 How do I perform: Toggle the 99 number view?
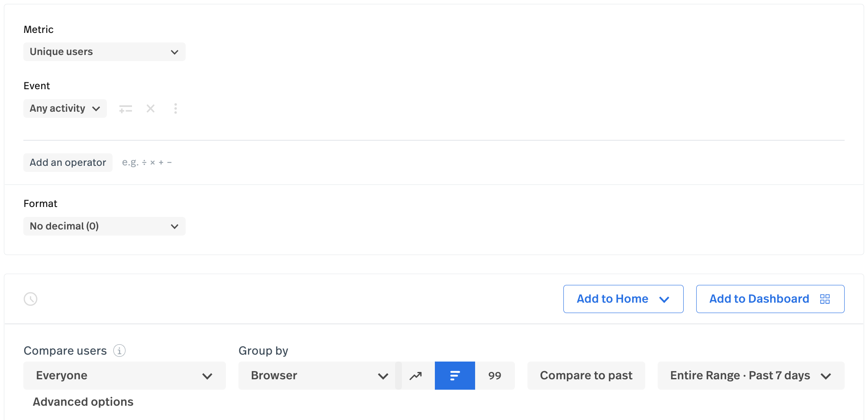[495, 376]
